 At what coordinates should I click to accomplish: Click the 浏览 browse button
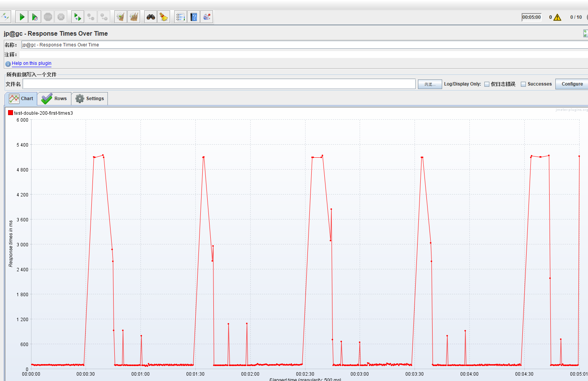tap(430, 84)
